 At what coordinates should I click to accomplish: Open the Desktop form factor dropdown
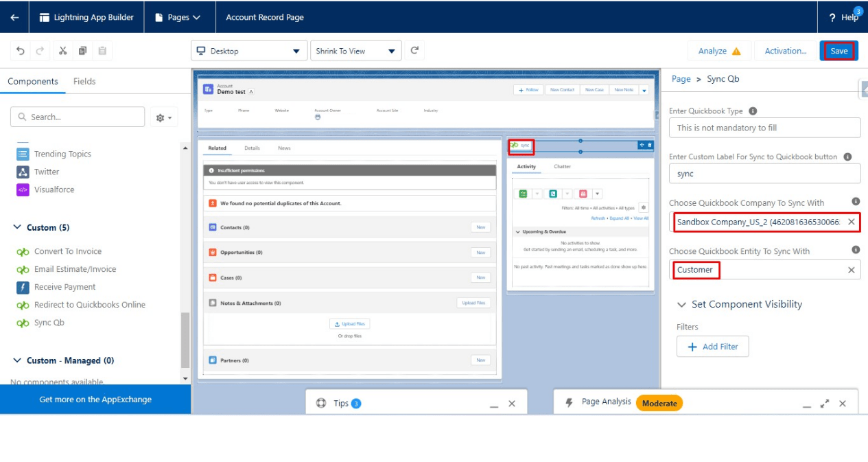point(249,51)
